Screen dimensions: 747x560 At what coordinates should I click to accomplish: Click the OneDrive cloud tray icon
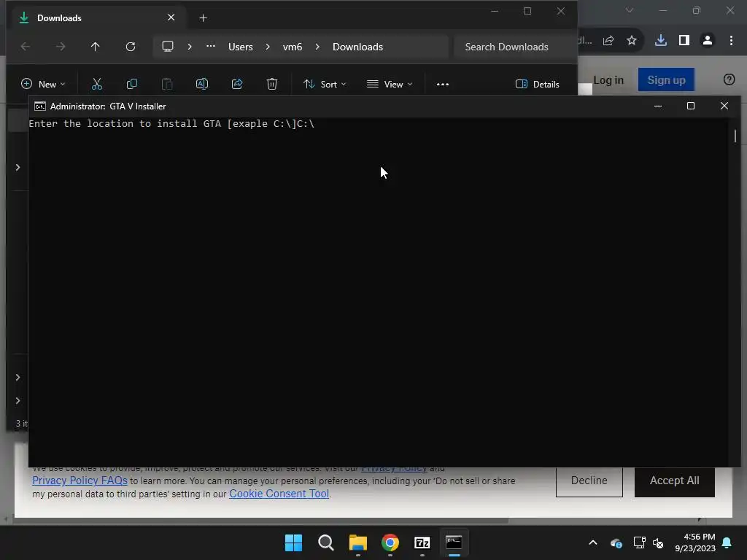(616, 542)
